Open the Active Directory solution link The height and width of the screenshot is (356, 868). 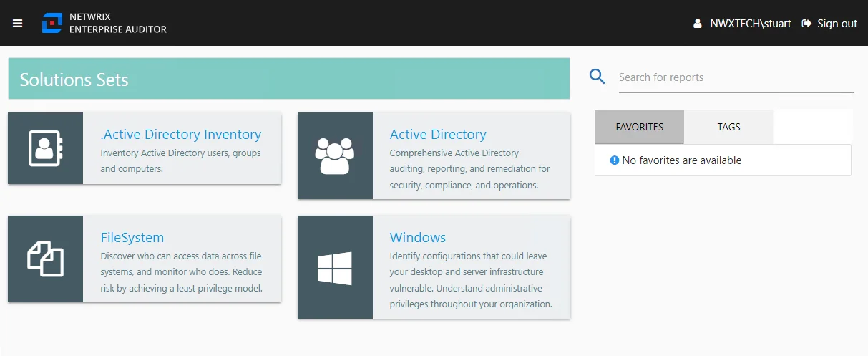click(x=438, y=134)
